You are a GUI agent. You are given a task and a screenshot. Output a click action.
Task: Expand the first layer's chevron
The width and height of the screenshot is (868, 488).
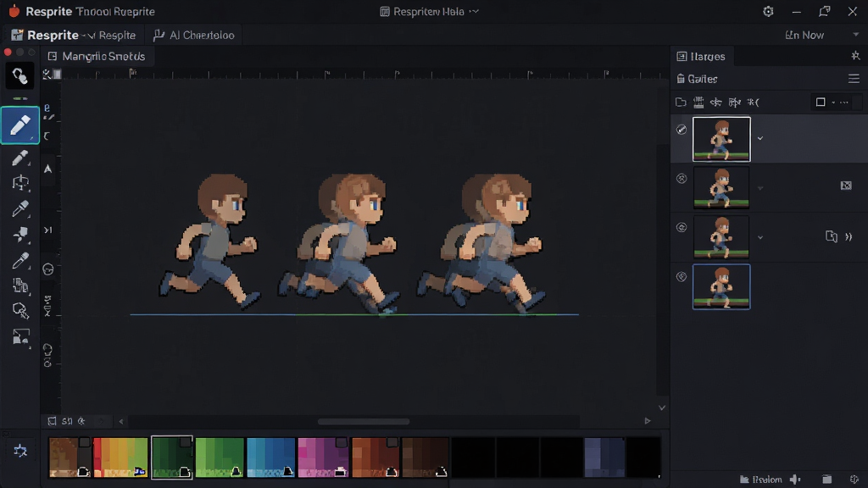pyautogui.click(x=760, y=138)
